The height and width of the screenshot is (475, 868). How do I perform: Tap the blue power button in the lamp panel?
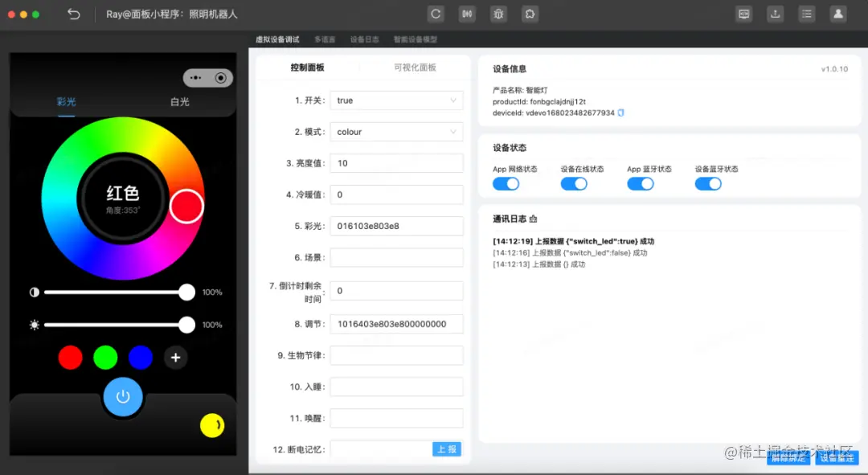(x=123, y=396)
